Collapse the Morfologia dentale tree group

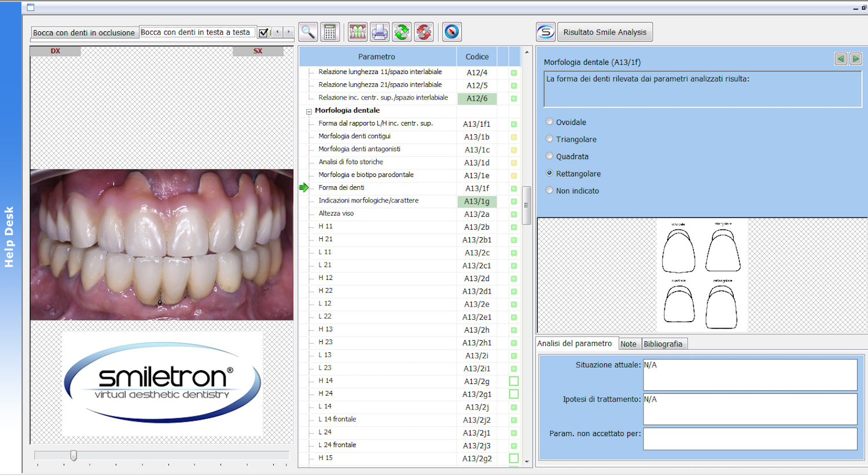point(309,111)
